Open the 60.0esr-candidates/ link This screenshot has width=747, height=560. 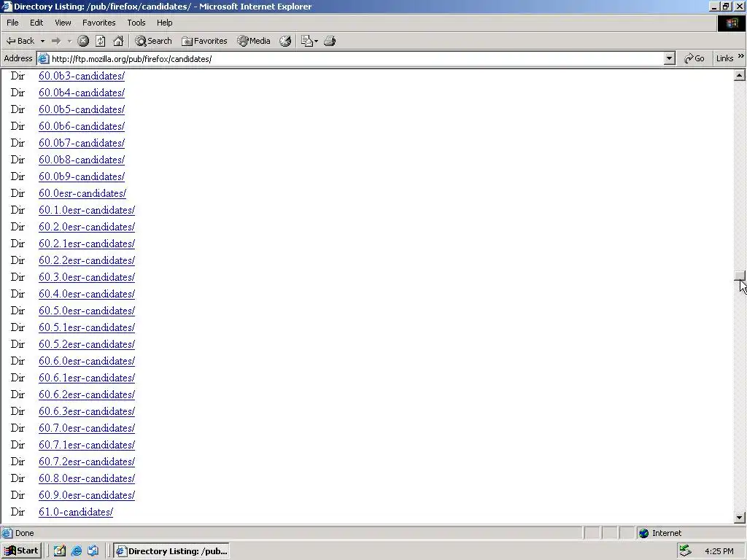tap(82, 193)
